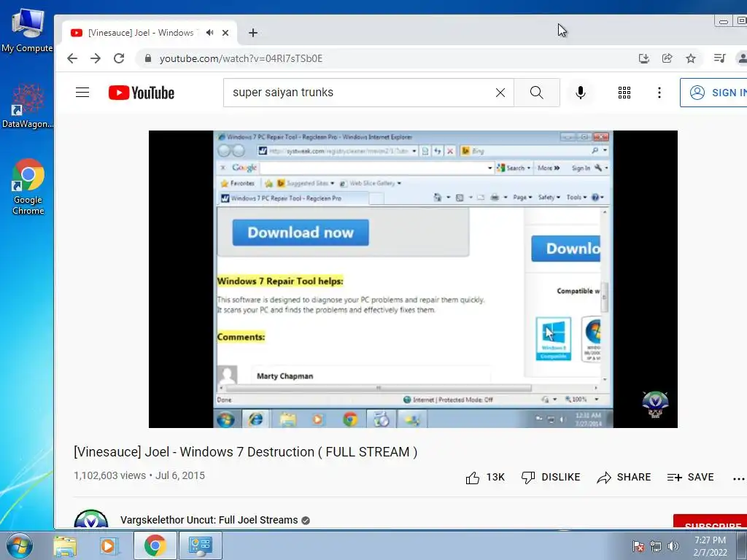Save video to playlist

coord(691,477)
